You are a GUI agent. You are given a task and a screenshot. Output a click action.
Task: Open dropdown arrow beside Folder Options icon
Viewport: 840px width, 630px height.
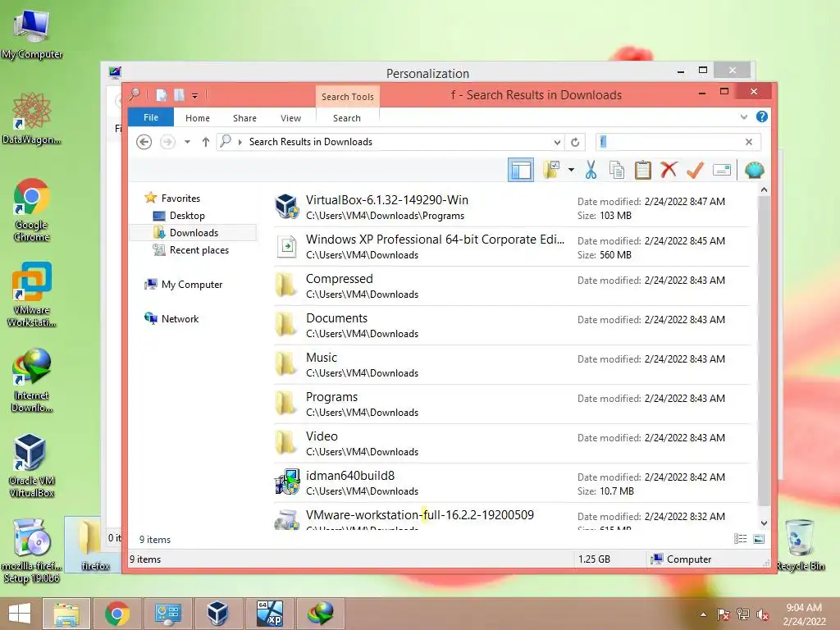[571, 171]
